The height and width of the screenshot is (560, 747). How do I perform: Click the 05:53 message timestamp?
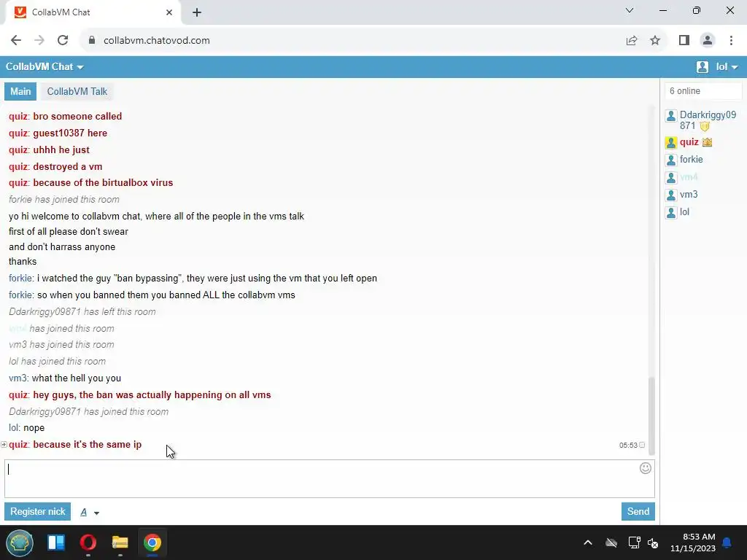click(628, 446)
